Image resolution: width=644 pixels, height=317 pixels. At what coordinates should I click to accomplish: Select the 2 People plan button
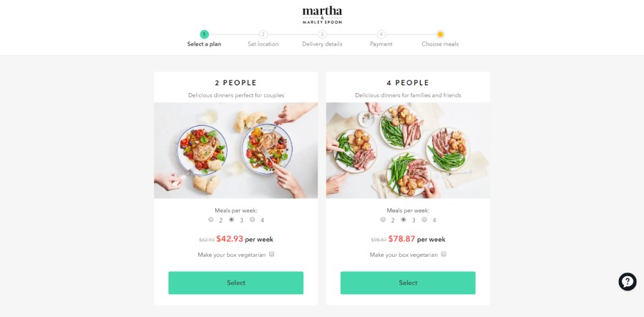click(235, 283)
